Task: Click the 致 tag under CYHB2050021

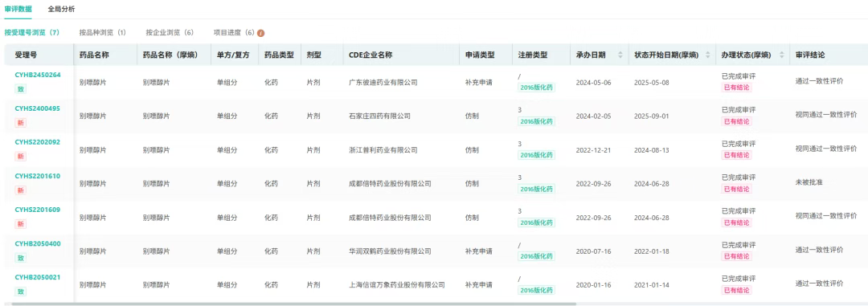Action: (20, 292)
